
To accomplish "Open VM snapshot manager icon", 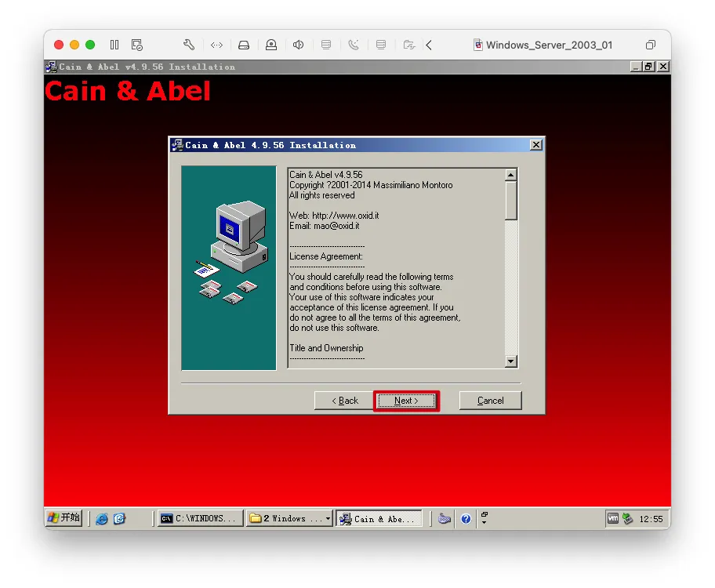I will coord(136,45).
